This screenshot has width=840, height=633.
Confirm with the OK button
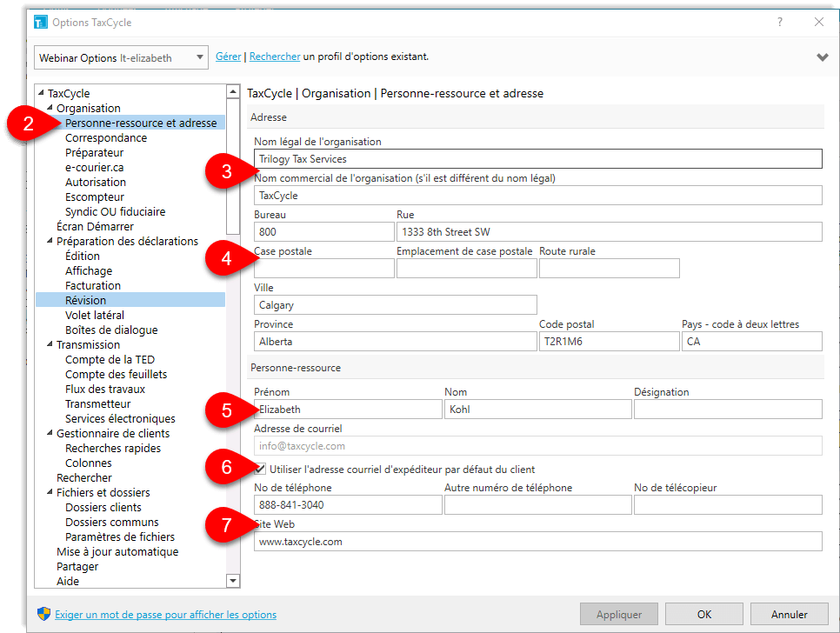[704, 614]
